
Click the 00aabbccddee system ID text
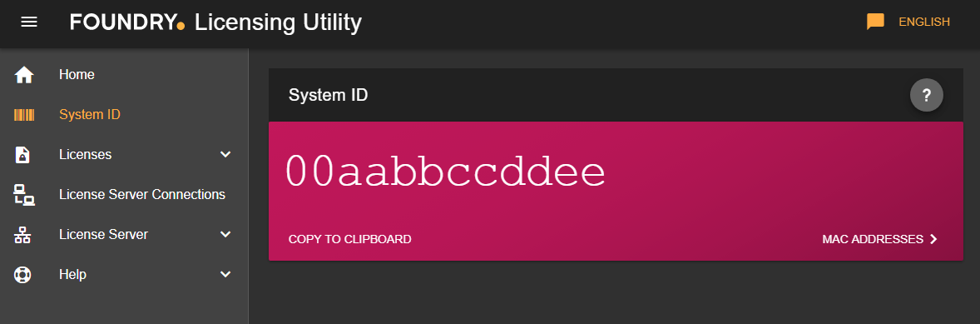[446, 172]
